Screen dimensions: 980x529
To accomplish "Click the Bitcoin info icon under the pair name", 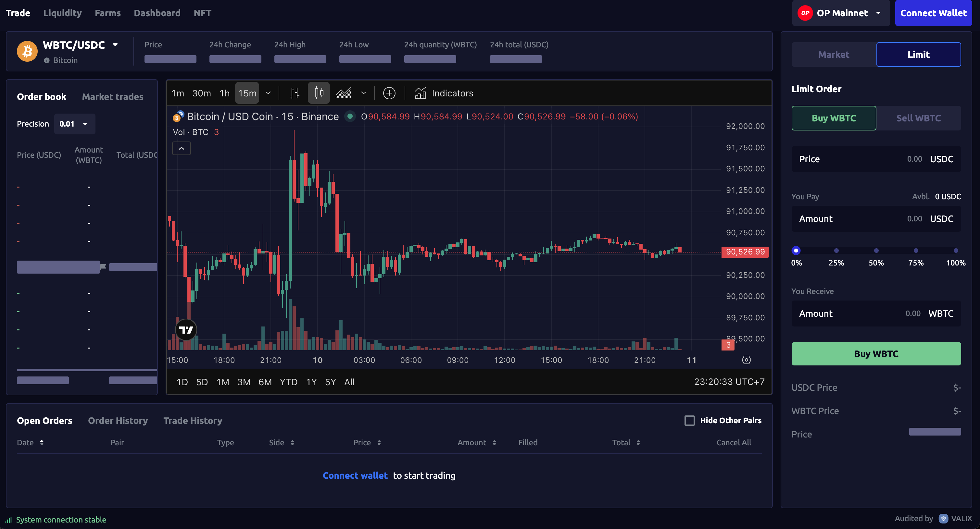I will 47,60.
